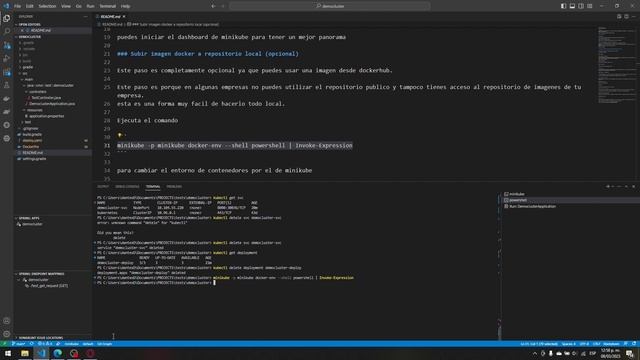Screen dimensions: 640x360
Task: Open Accounts icon at activity bar bottom
Action: (7, 321)
